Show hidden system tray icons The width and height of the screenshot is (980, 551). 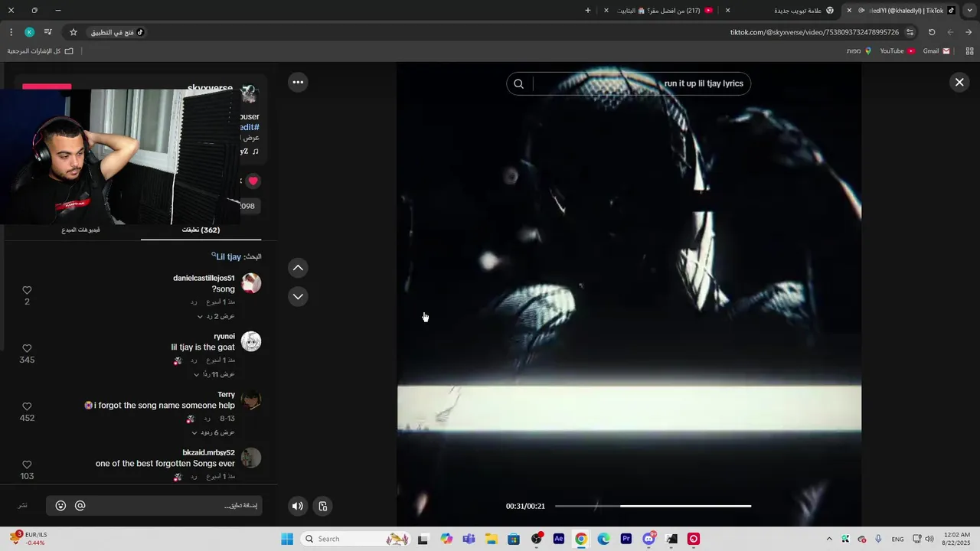tap(828, 539)
